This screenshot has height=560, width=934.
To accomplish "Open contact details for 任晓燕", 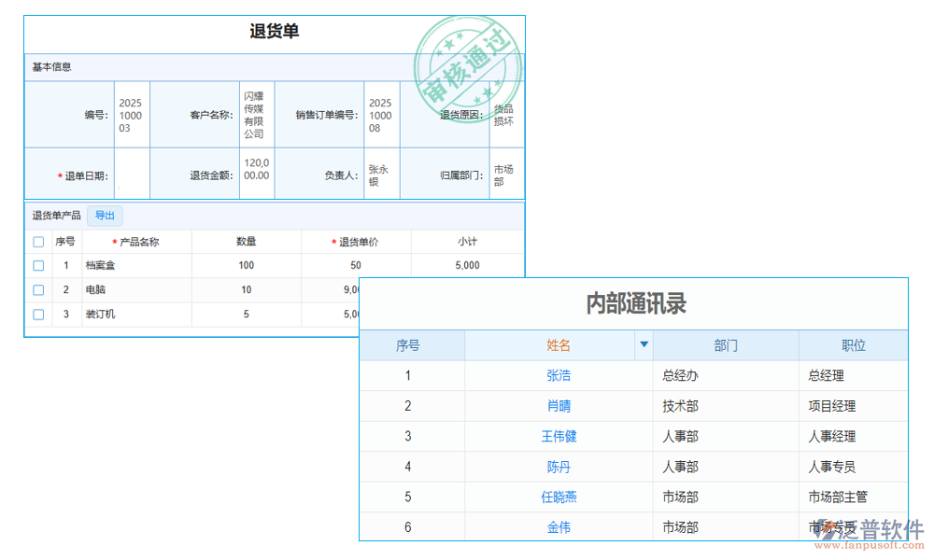I will click(x=558, y=497).
